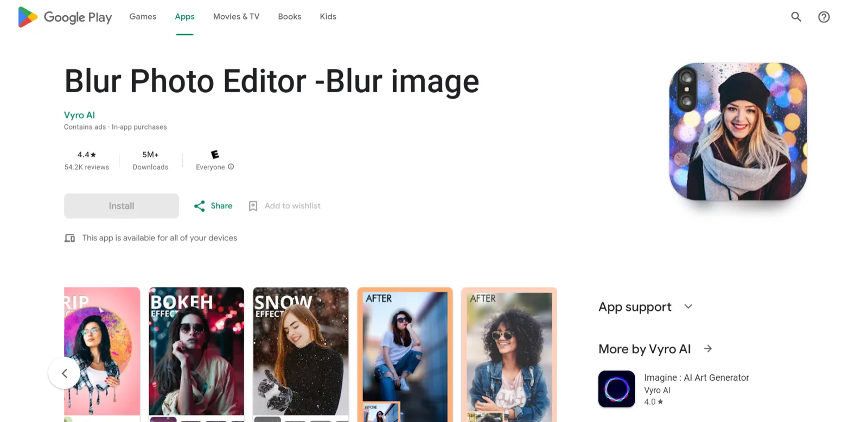Click the Share label
This screenshot has height=422, width=868.
click(221, 206)
